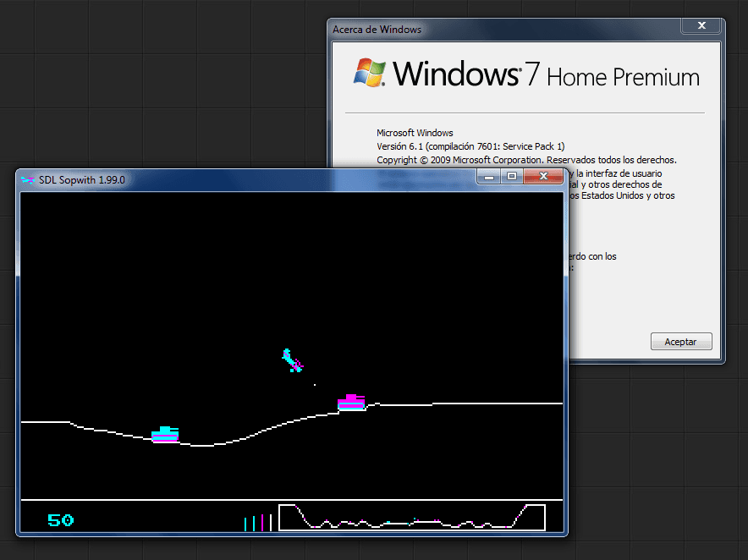Image resolution: width=748 pixels, height=560 pixels.
Task: Click the Copyright 2009 Microsoft Corporation line
Action: pyautogui.click(x=526, y=160)
